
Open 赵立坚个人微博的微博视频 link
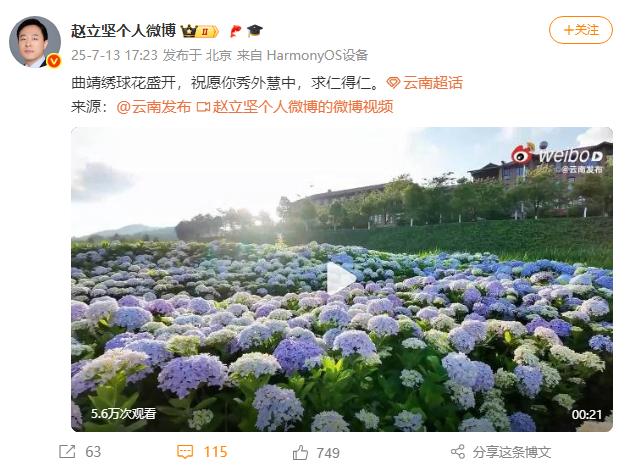(x=295, y=107)
